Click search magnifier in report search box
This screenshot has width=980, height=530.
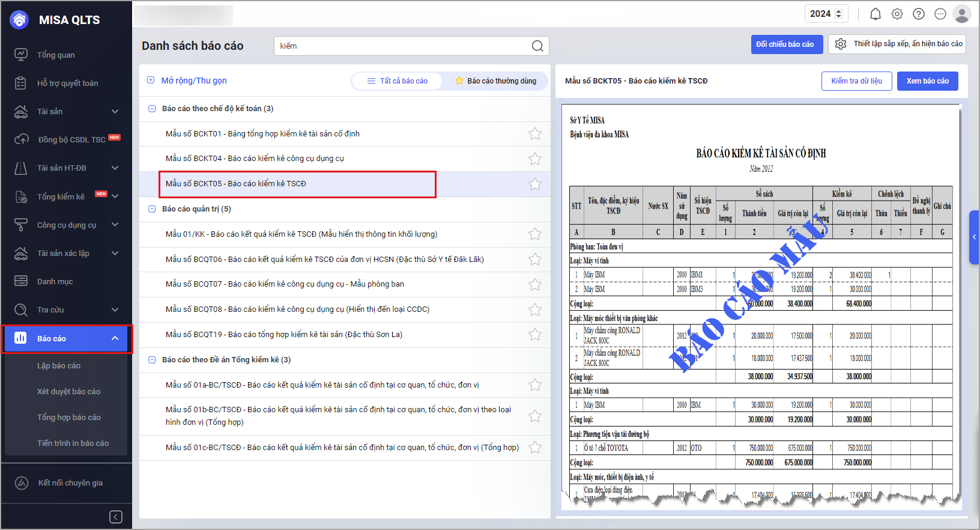click(537, 46)
